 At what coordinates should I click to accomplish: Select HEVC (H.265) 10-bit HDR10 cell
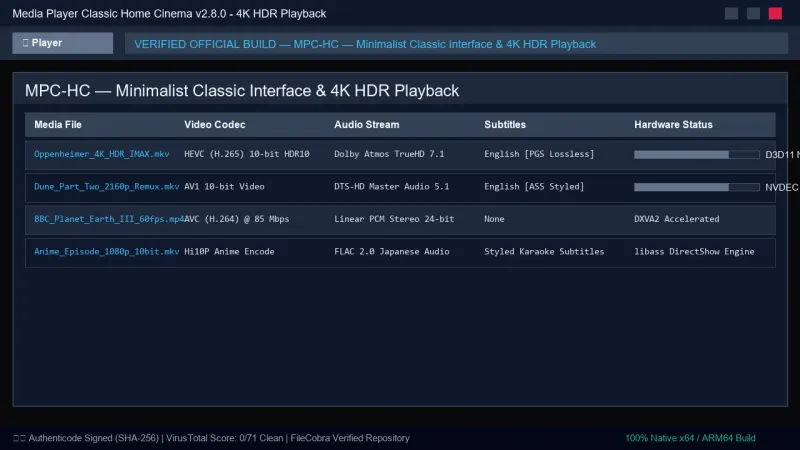[x=247, y=154]
